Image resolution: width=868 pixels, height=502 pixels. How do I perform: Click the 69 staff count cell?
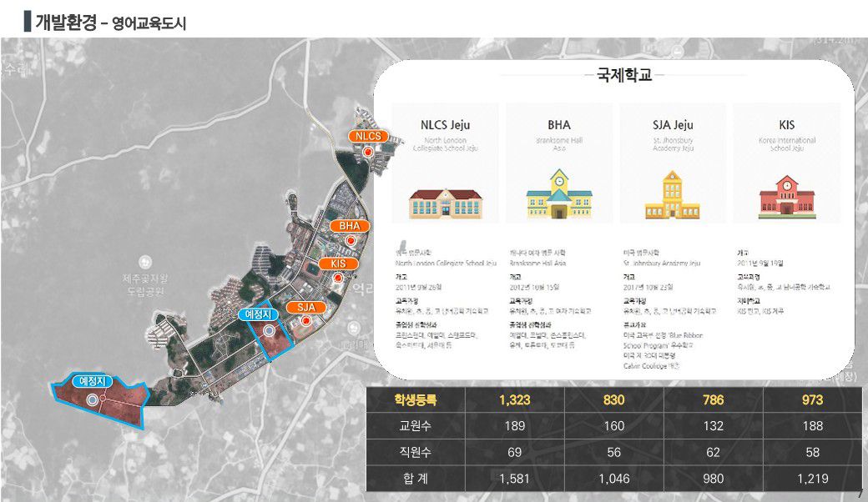pyautogui.click(x=515, y=452)
